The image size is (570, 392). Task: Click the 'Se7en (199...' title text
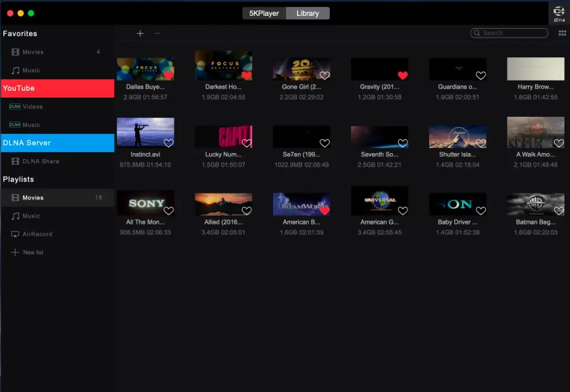[x=301, y=154]
